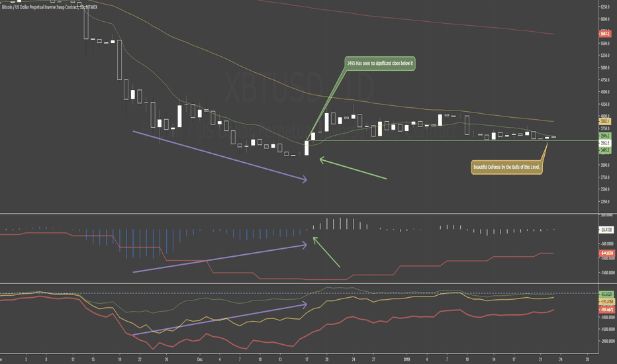Select the green callout about 3495 close
Viewport: 617px width, 364px height.
coord(380,63)
